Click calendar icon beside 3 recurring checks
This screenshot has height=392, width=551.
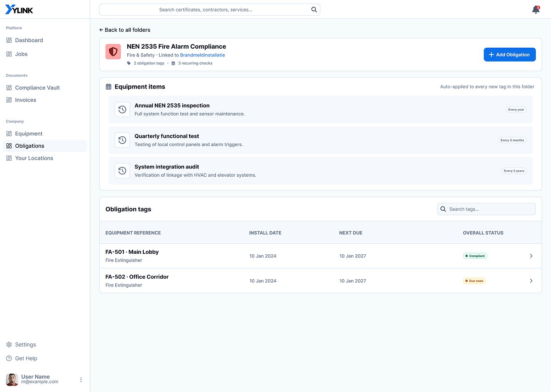tap(173, 63)
